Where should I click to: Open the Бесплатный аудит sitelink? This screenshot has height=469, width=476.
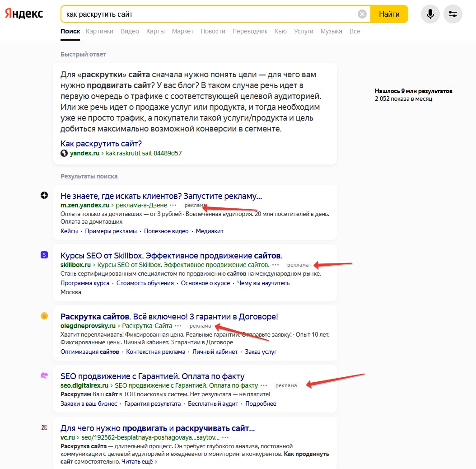click(x=213, y=403)
